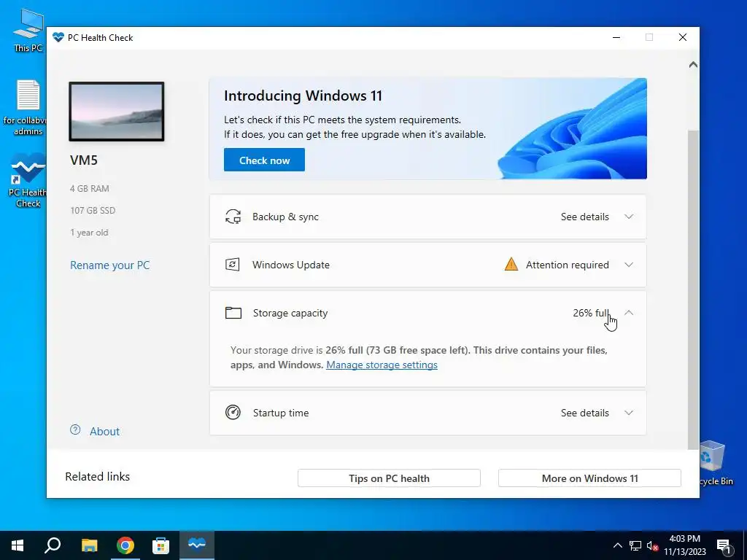The width and height of the screenshot is (747, 560).
Task: Click the 'Attention required' status text
Action: pyautogui.click(x=567, y=265)
